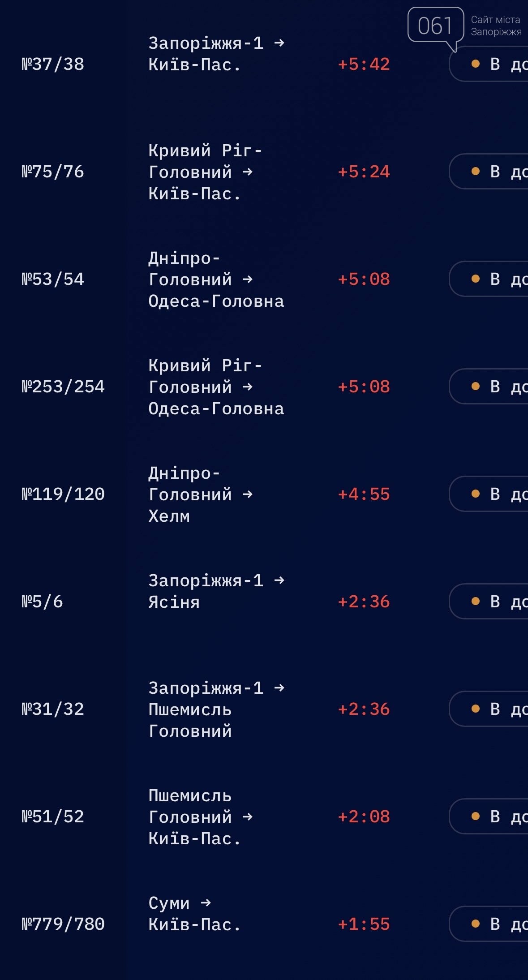Click orange status dot for train №75/76
The width and height of the screenshot is (528, 980).
476,172
